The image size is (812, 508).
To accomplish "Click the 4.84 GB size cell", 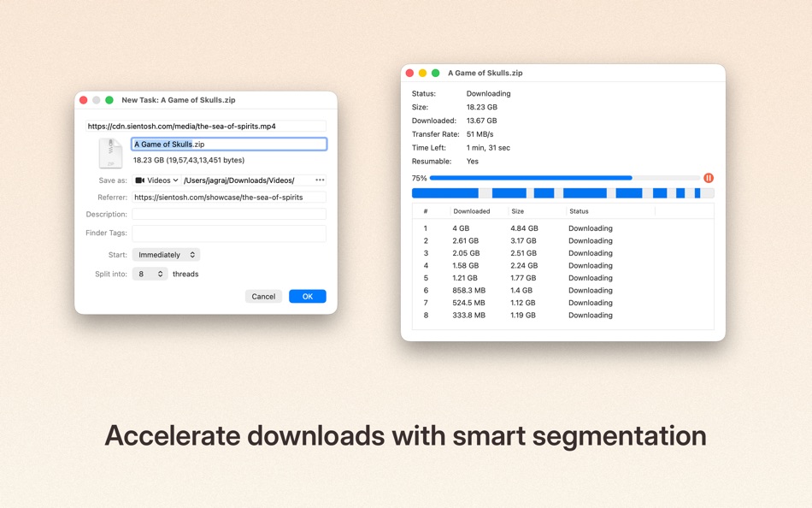I will point(524,228).
